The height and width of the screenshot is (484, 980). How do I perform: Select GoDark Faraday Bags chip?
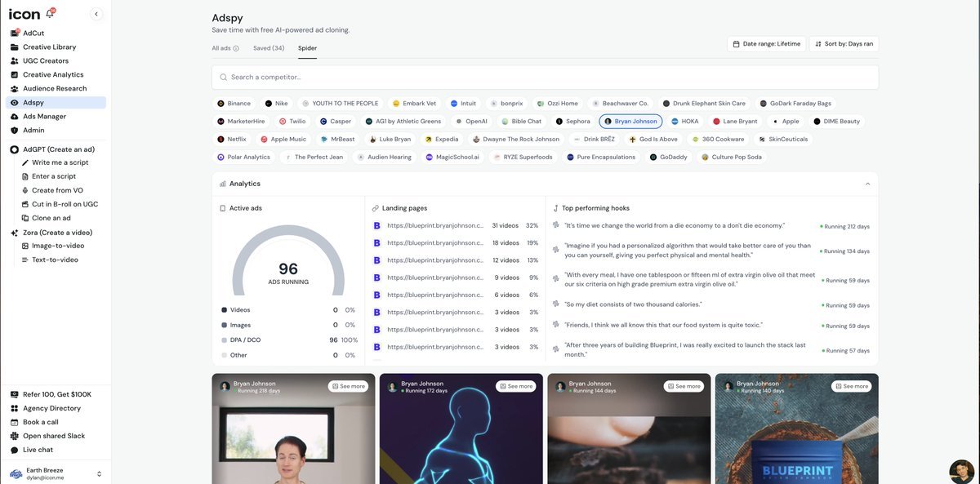tap(795, 104)
